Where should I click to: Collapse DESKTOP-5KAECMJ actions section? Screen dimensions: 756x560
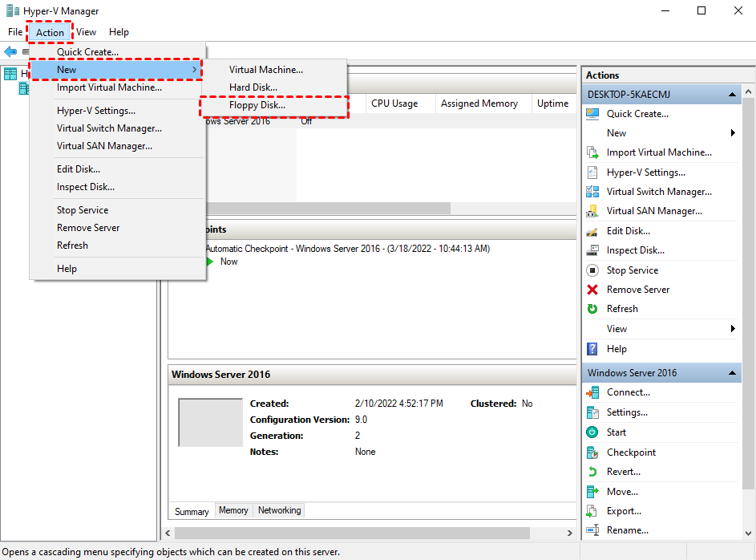pyautogui.click(x=732, y=95)
